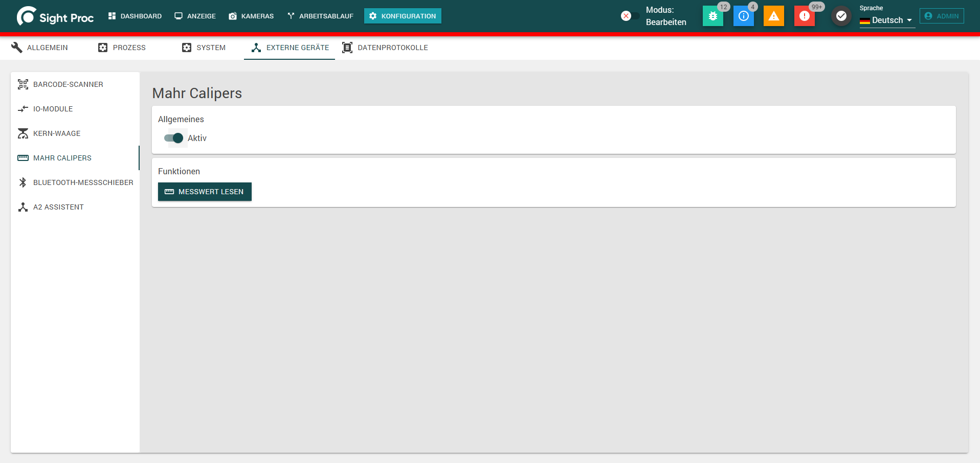980x463 pixels.
Task: Open the Arbeitsablauf menu
Action: (x=321, y=16)
